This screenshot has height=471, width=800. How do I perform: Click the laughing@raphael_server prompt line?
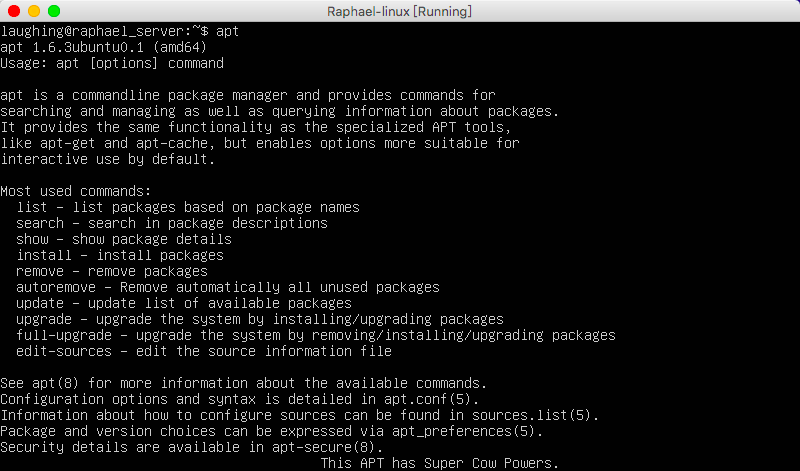pos(120,31)
